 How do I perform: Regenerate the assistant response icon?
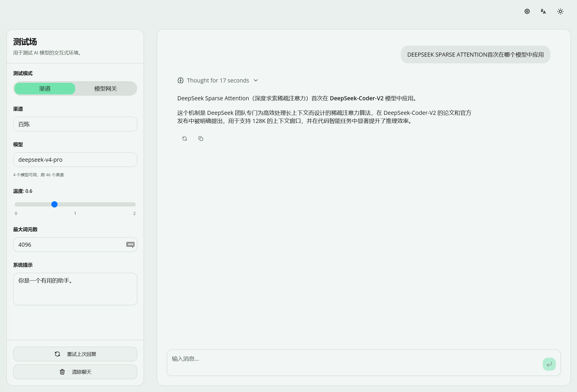tap(185, 139)
